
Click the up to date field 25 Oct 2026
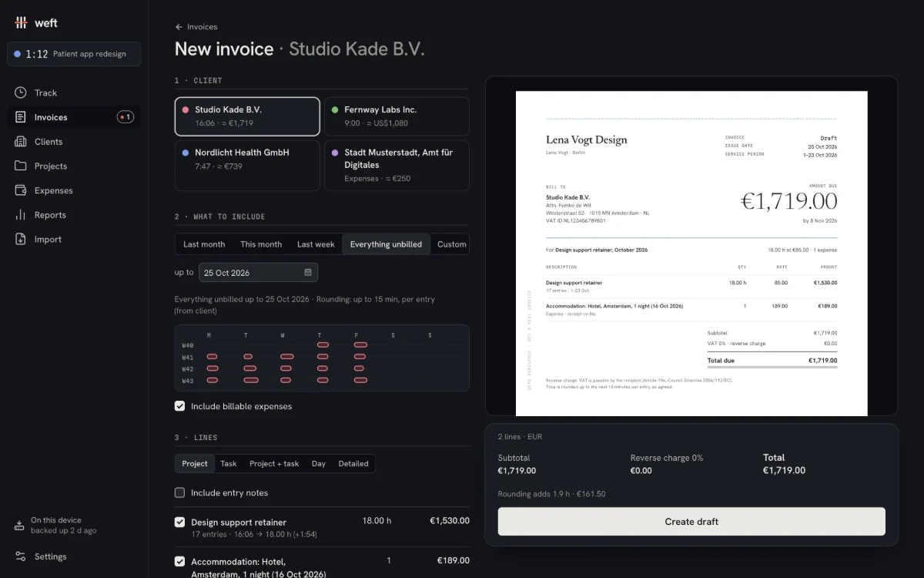tap(258, 272)
